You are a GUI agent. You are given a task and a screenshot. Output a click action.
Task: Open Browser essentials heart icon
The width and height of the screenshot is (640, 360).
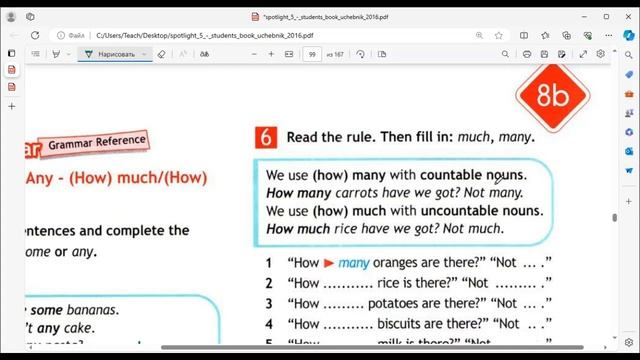[588, 36]
